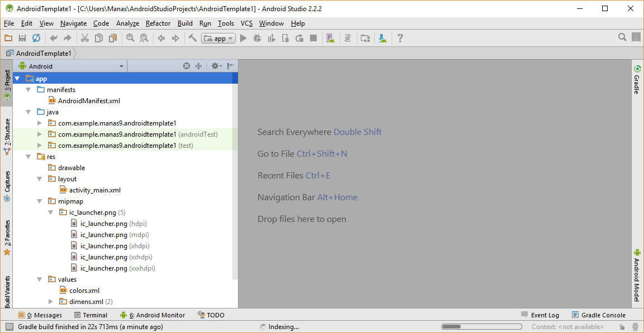This screenshot has width=644, height=333.
Task: Open the Event Log
Action: coord(540,315)
